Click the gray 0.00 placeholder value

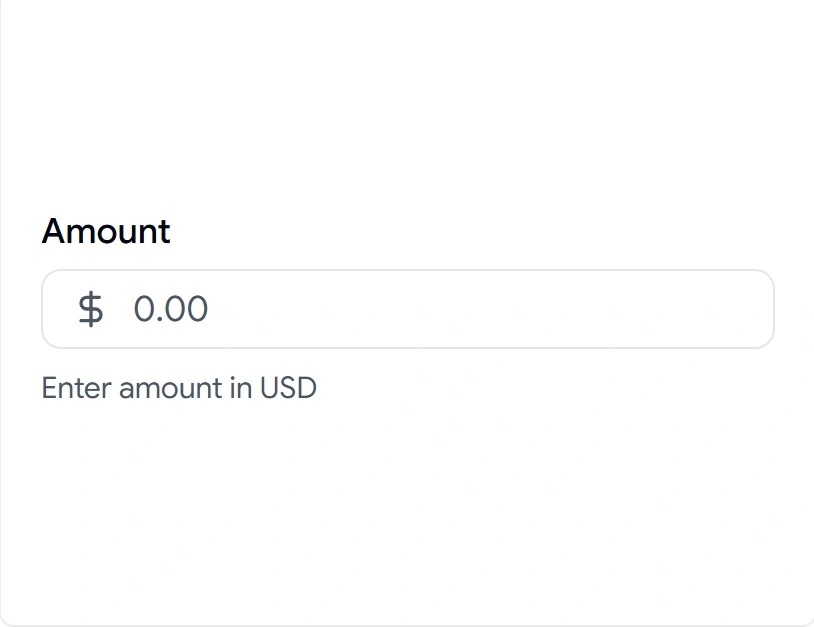[171, 309]
